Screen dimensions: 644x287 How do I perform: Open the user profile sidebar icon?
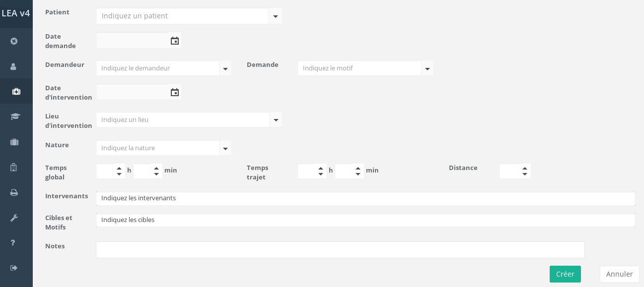tap(14, 66)
